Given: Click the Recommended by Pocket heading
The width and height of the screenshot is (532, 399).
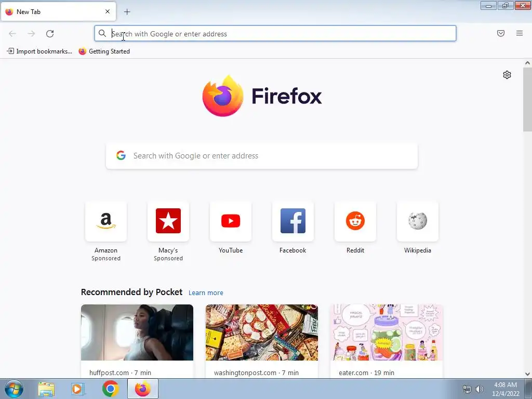Looking at the screenshot, I should [x=131, y=292].
